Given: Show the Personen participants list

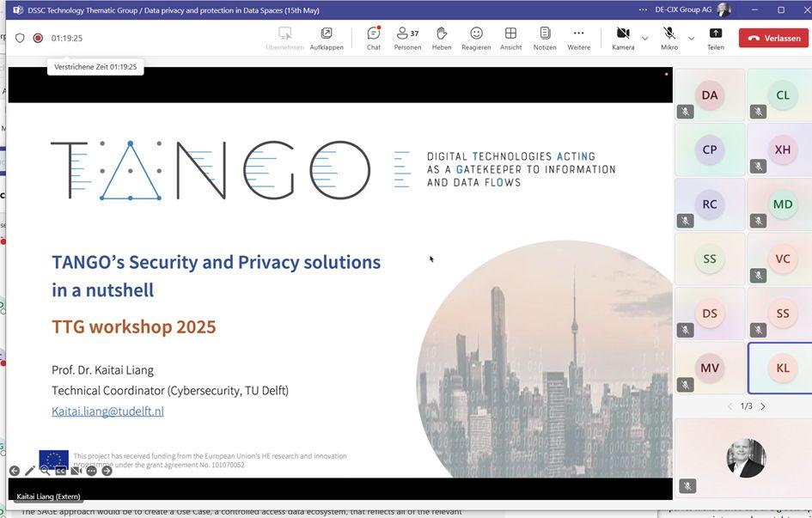Looking at the screenshot, I should [407, 38].
